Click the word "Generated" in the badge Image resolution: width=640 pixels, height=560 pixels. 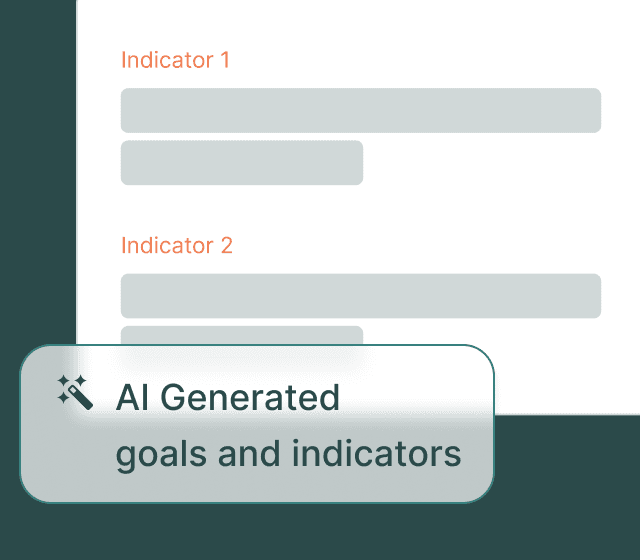250,397
